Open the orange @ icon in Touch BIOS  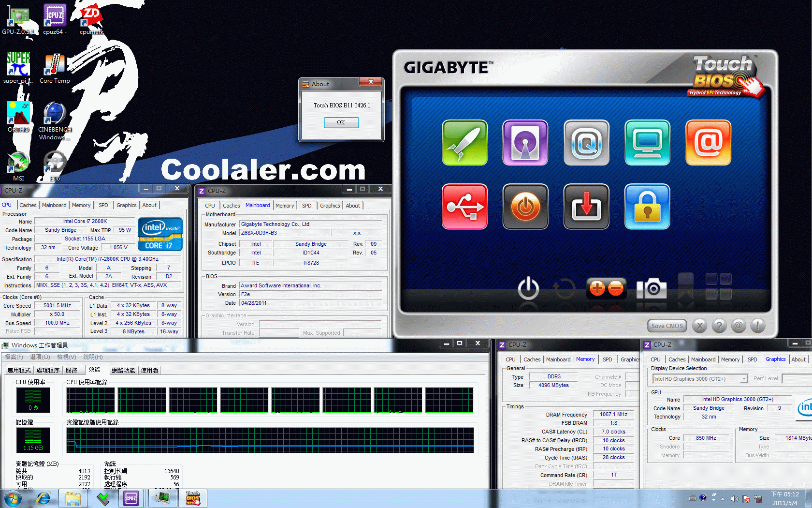click(x=708, y=143)
